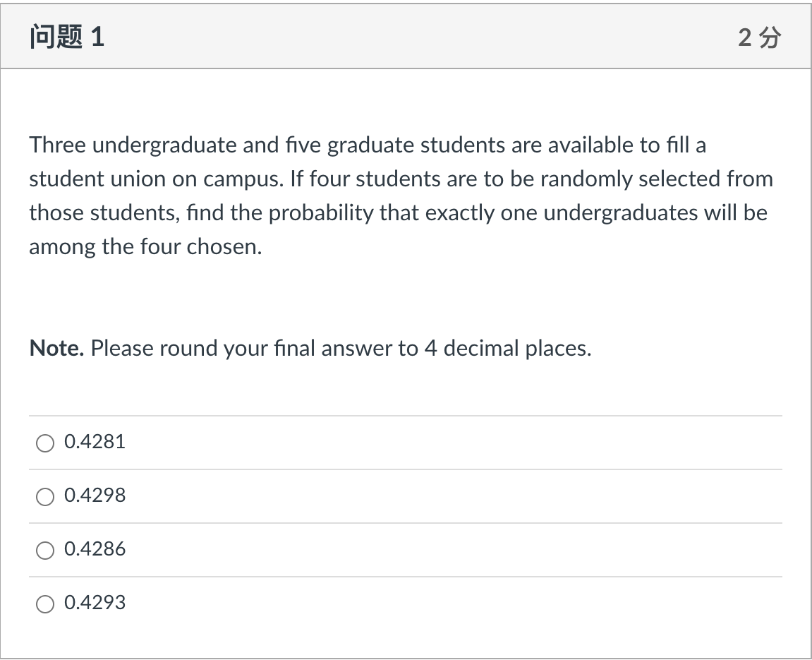
Task: Click the "问题 1" question heading
Action: click(67, 37)
